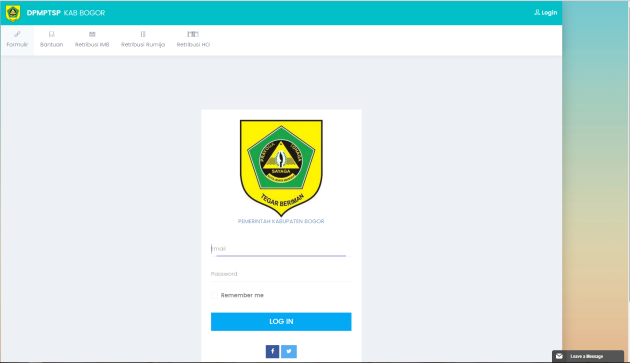Click the envelope icon in chat widget
Image resolution: width=630 pixels, height=363 pixels.
[x=559, y=356]
